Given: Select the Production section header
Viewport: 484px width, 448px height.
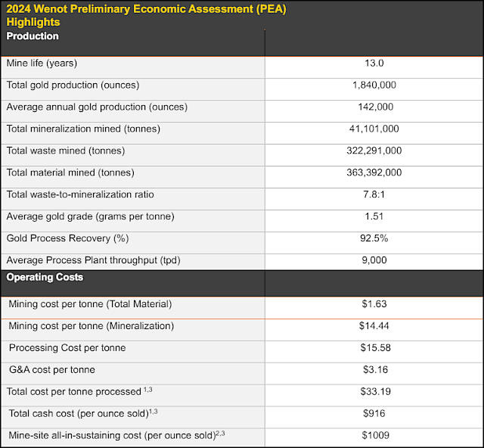Looking at the screenshot, I should (x=33, y=36).
